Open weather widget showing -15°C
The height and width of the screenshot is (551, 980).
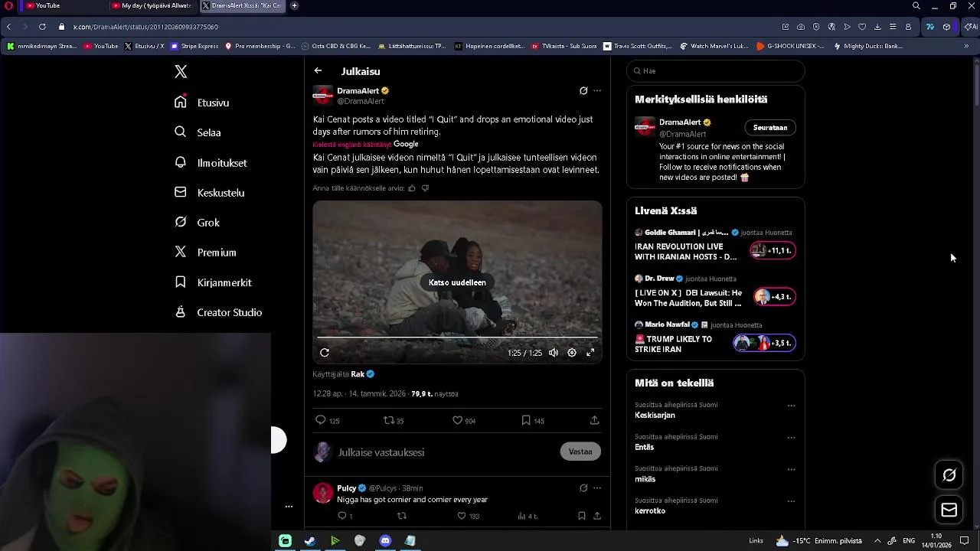point(818,541)
